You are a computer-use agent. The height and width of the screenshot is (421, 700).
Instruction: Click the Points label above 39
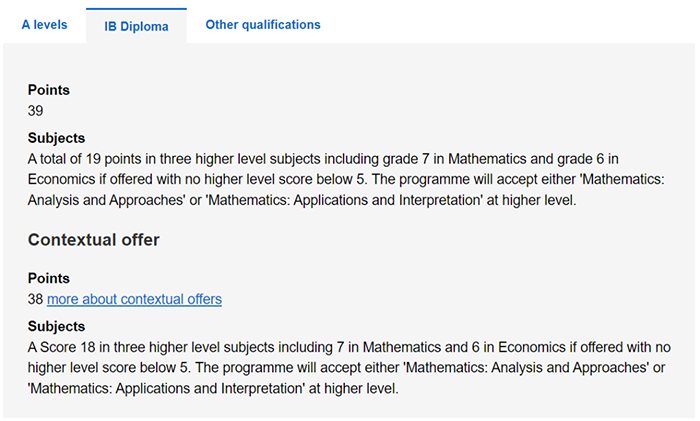[49, 90]
